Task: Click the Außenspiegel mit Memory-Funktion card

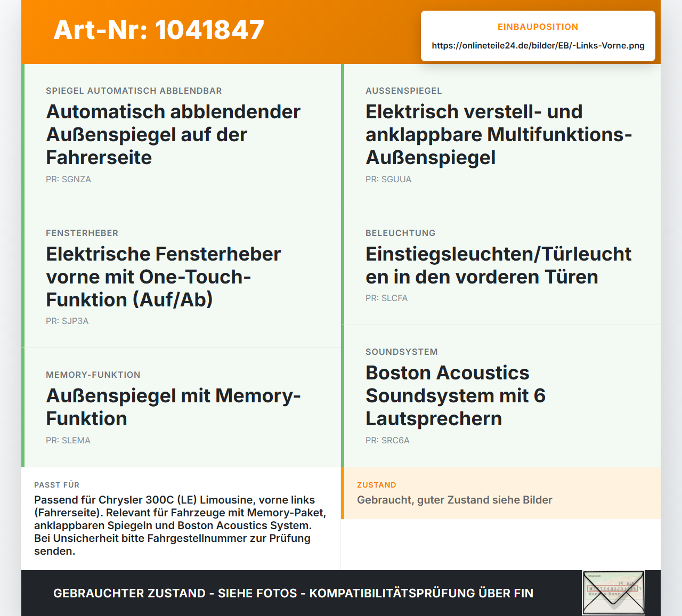Action: (x=181, y=408)
